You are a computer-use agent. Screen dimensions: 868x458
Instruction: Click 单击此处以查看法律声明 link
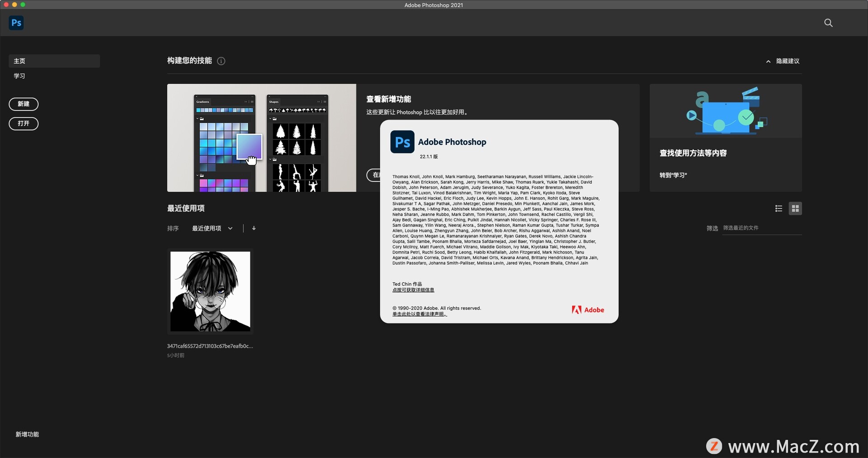[x=420, y=314]
